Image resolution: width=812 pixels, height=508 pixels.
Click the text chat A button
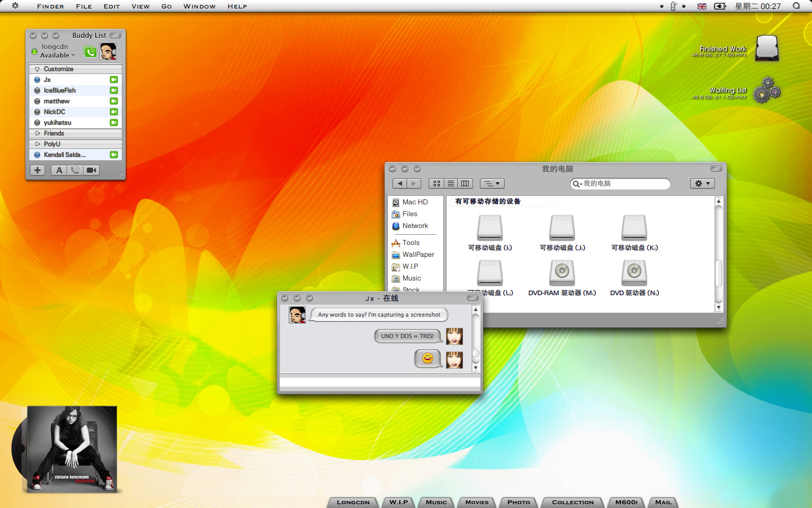tap(59, 170)
